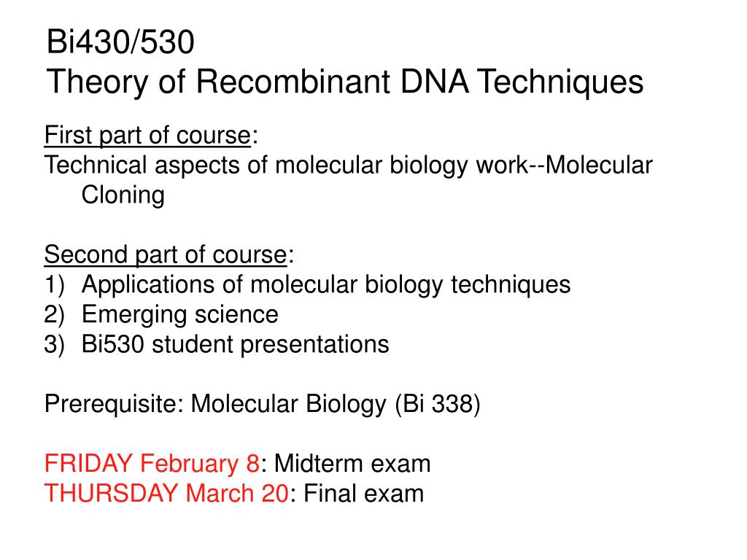Click the red THURSDAY March 20 date

click(x=166, y=494)
